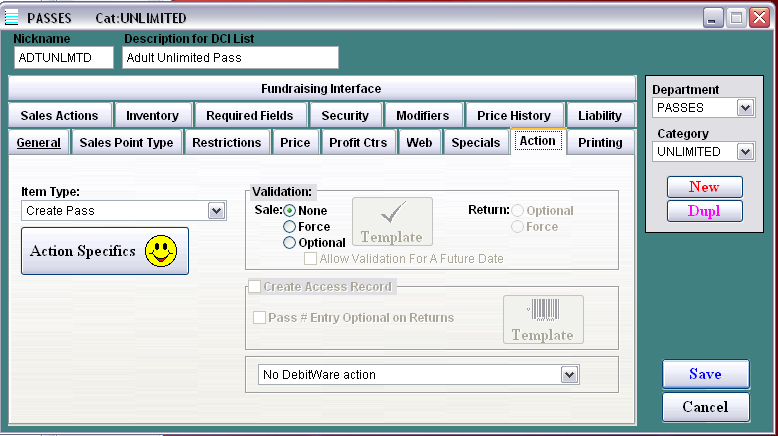Select the Price tab
This screenshot has height=436, width=778.
tap(295, 142)
